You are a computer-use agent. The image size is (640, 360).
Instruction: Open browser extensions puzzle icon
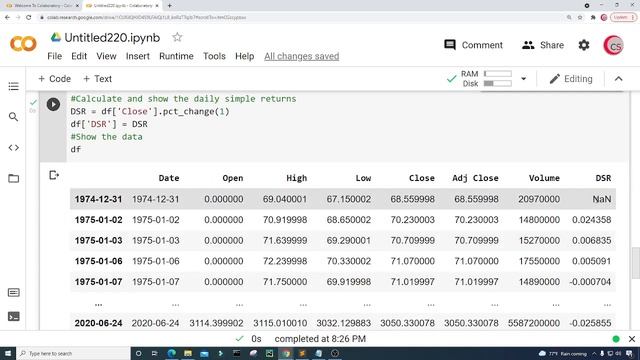point(593,18)
